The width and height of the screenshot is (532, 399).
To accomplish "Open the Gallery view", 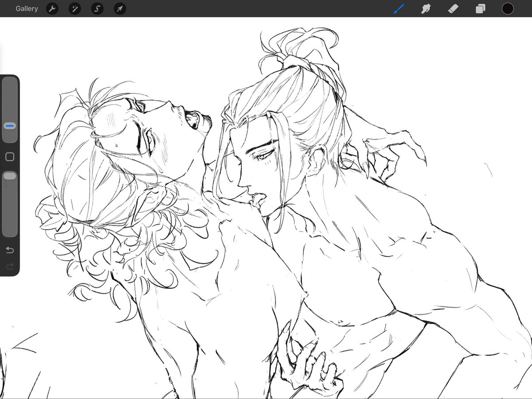I will tap(27, 8).
